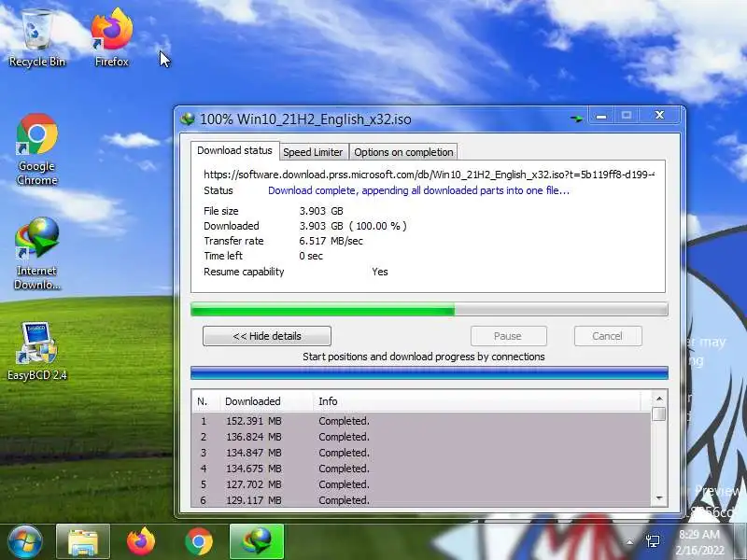Launch Chrome from the taskbar
Image resolution: width=747 pixels, height=560 pixels.
tap(199, 541)
